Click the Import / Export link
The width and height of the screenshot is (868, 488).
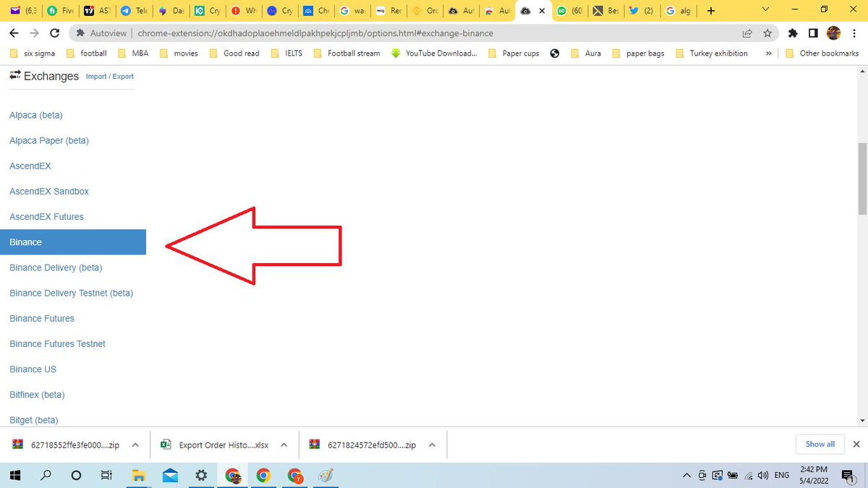click(110, 77)
